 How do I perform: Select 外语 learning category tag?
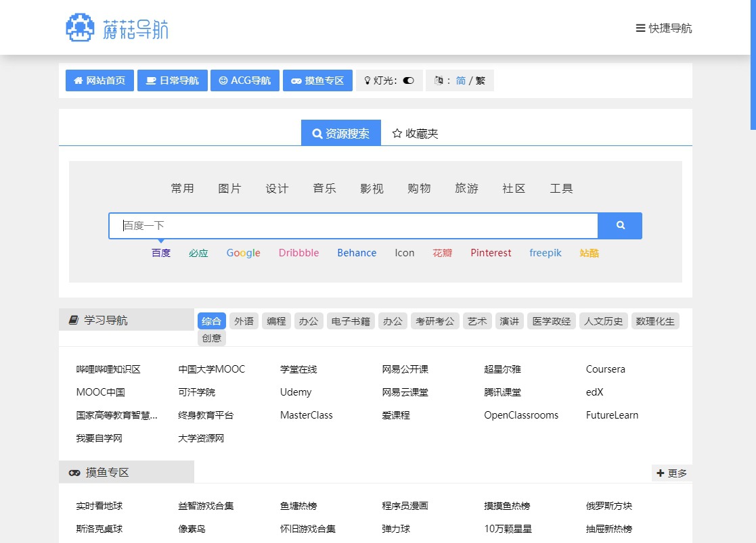coord(244,321)
